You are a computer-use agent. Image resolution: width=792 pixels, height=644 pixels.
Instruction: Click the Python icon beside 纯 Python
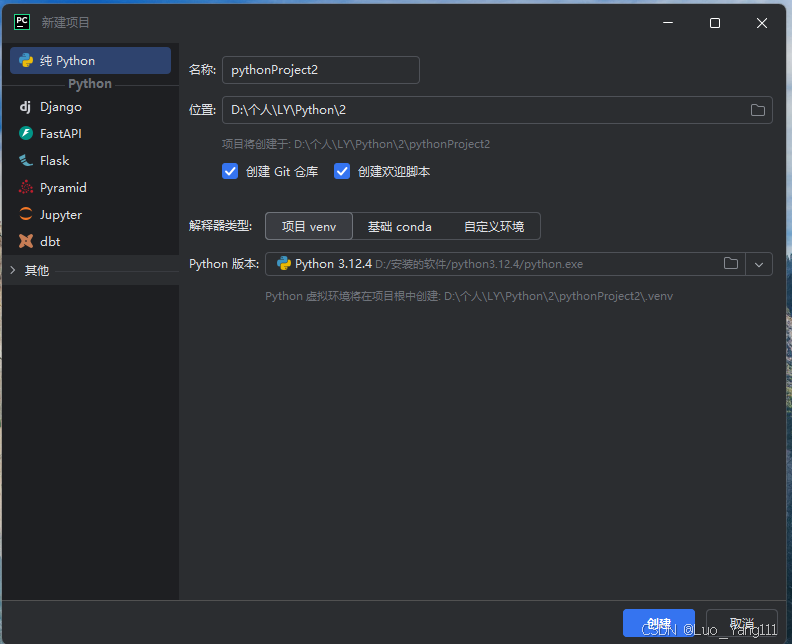point(26,61)
